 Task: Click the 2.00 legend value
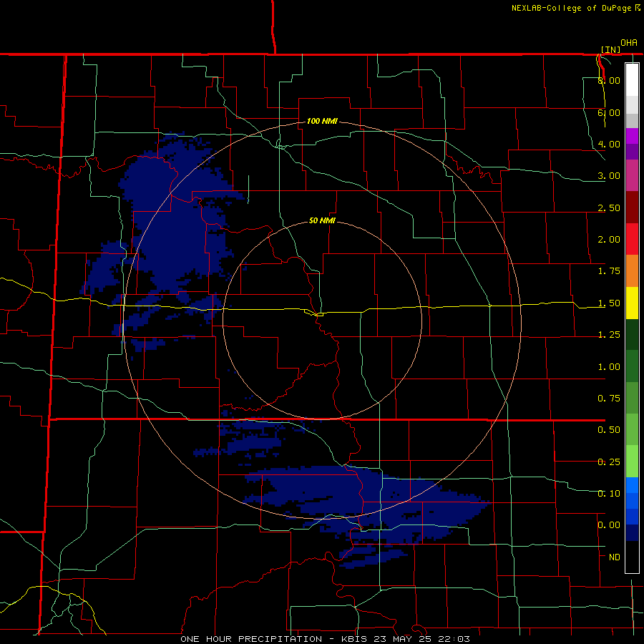pyautogui.click(x=609, y=240)
